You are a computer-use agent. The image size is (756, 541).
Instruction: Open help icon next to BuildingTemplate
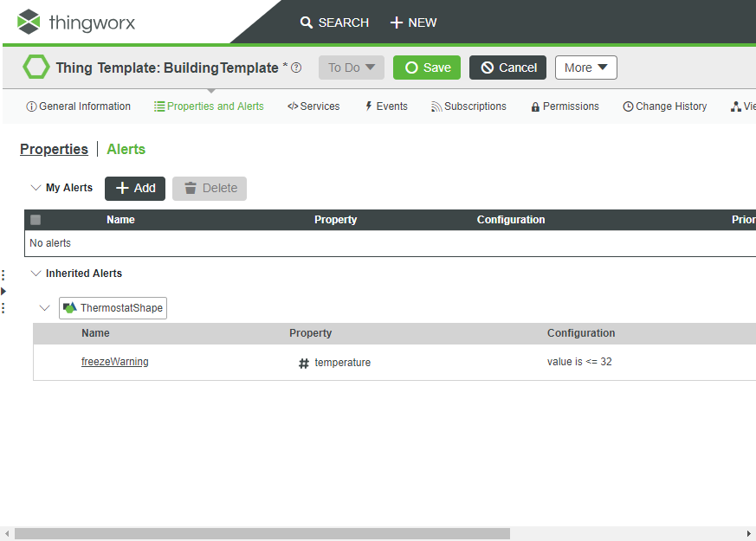(x=296, y=68)
